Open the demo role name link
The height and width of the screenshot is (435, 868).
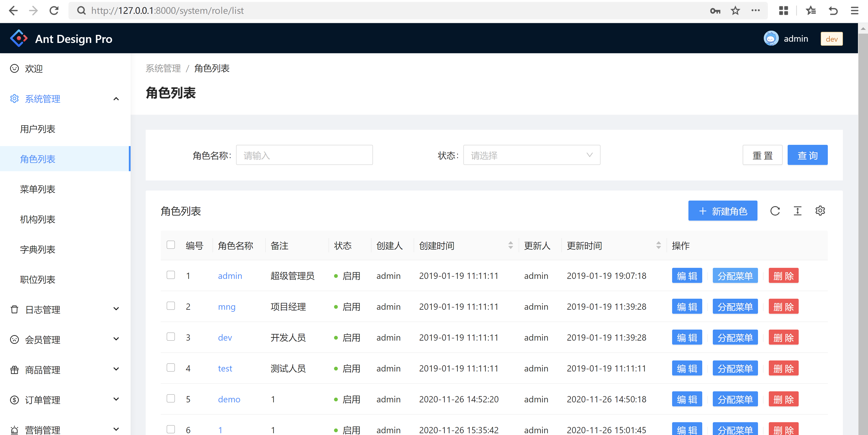[229, 399]
